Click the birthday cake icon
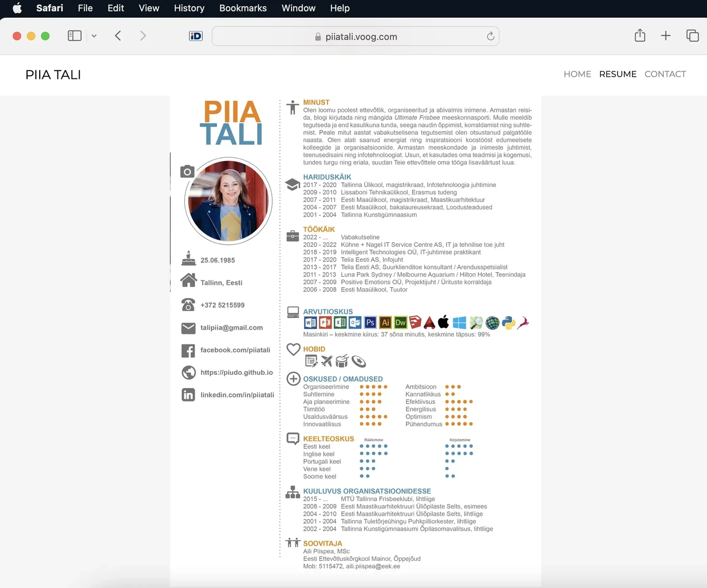 pyautogui.click(x=188, y=258)
